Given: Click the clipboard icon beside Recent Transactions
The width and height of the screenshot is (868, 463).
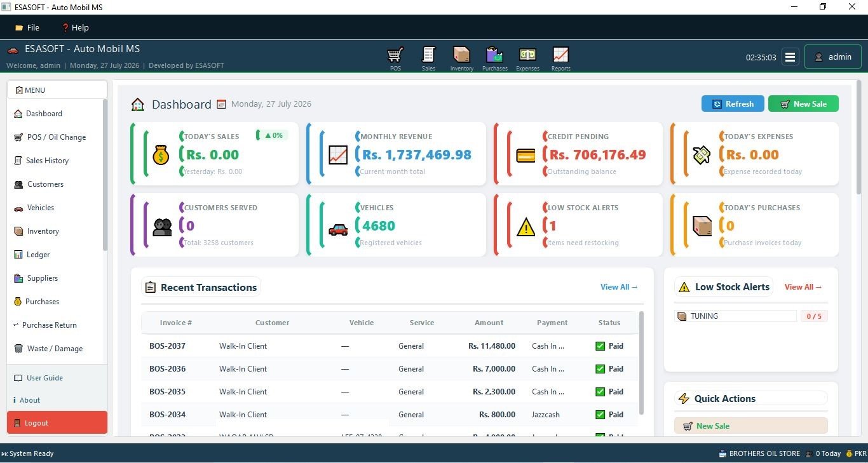Looking at the screenshot, I should click(x=150, y=288).
